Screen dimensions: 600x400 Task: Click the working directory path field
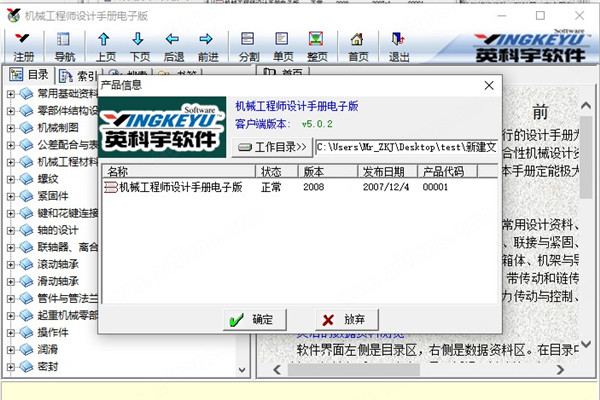click(405, 147)
